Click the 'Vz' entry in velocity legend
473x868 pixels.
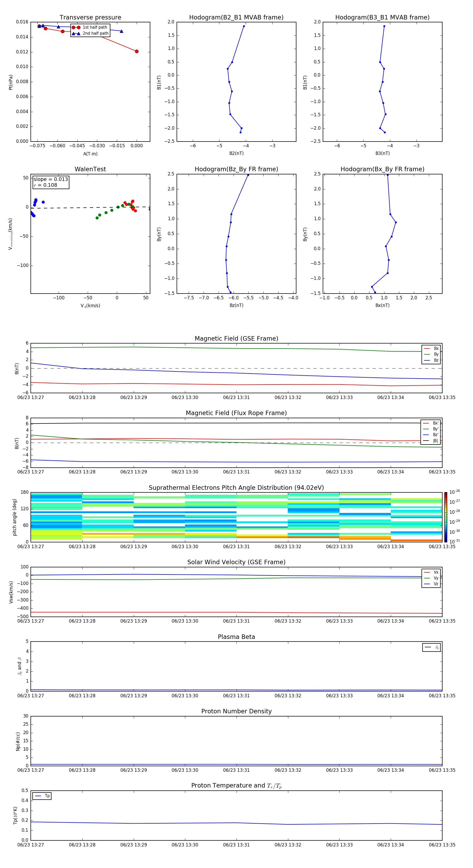tap(431, 584)
